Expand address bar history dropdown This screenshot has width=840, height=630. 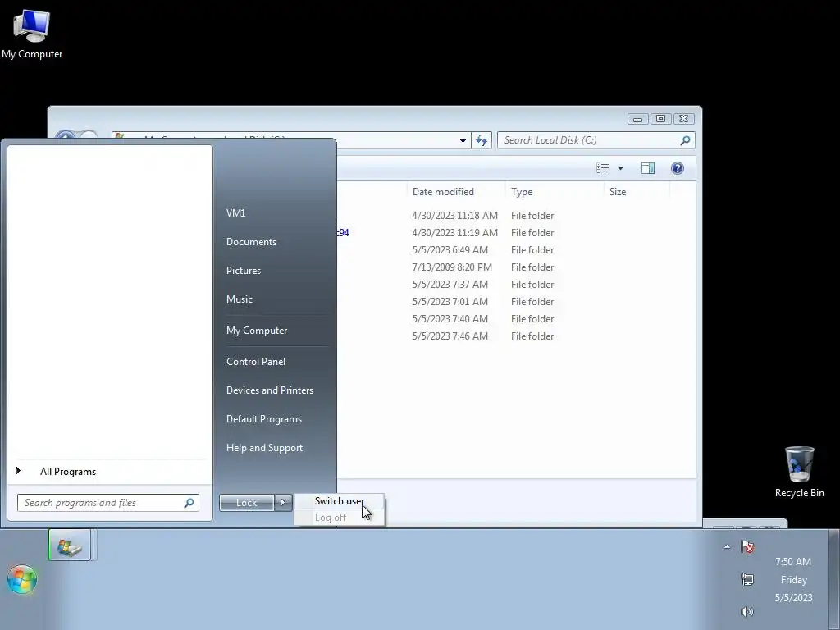463,140
